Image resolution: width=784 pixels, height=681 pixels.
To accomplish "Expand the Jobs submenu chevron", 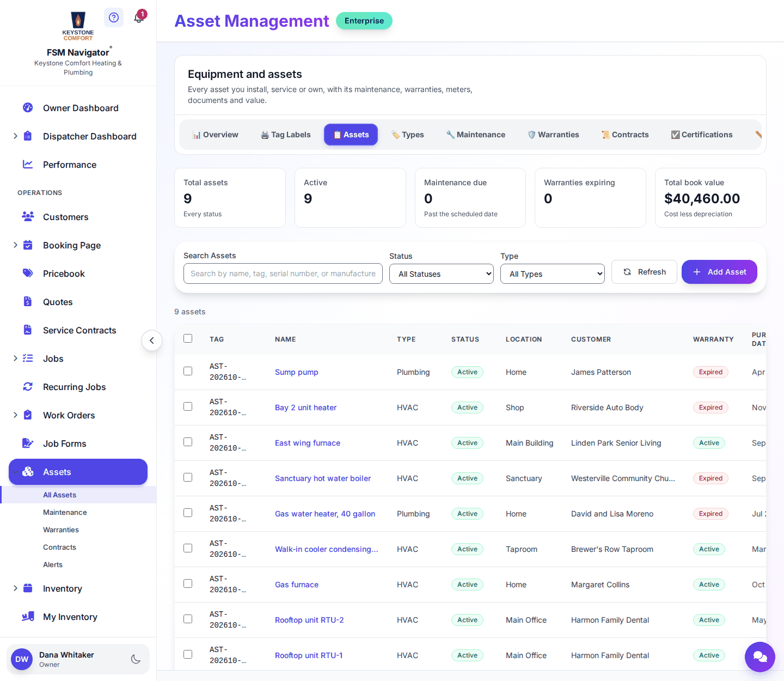I will (15, 358).
